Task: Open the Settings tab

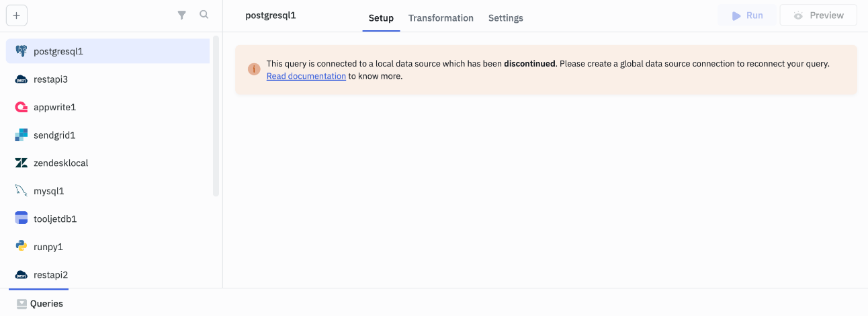Action: [x=505, y=18]
